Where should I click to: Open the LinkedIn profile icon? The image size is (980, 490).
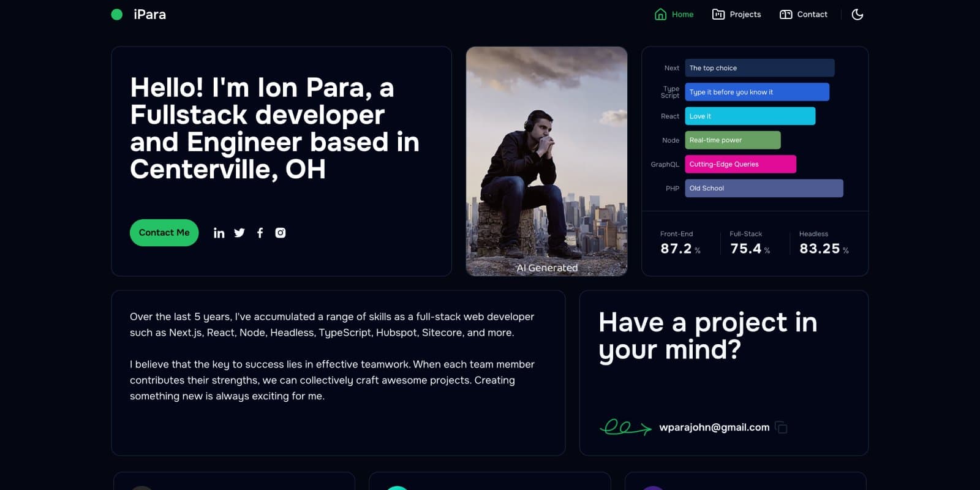(219, 233)
